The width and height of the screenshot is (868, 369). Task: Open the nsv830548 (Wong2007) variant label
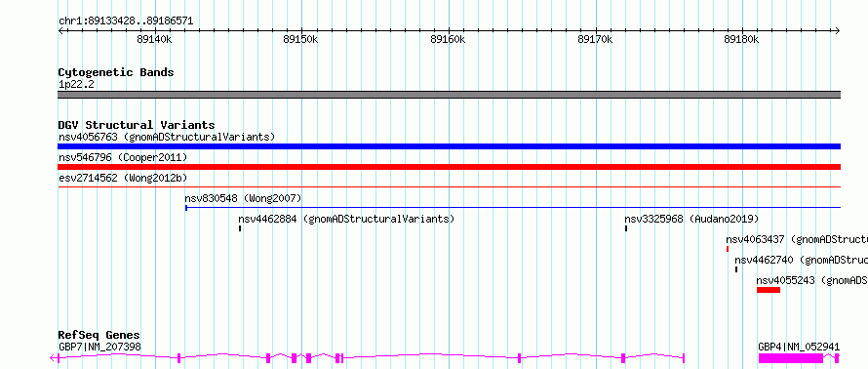point(243,198)
